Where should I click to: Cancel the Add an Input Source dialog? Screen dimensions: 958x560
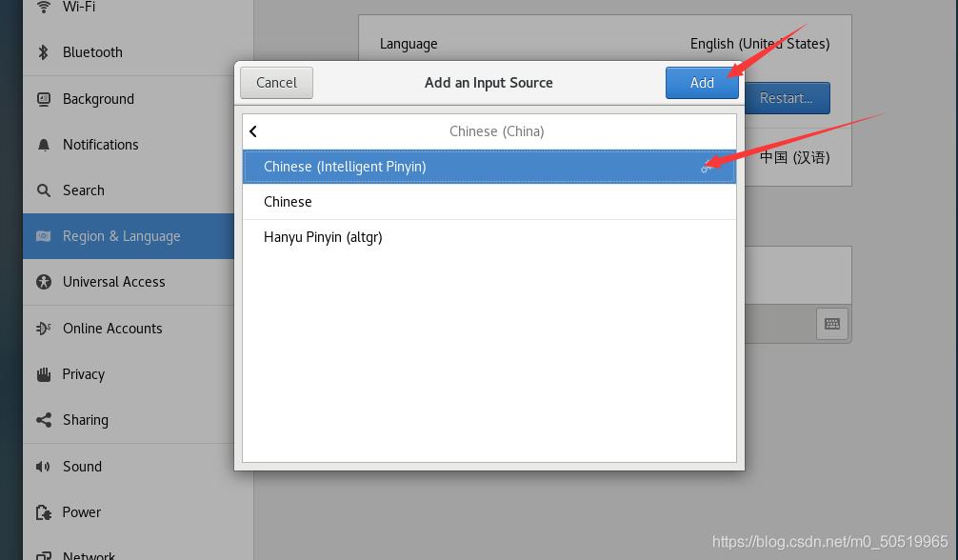point(276,83)
